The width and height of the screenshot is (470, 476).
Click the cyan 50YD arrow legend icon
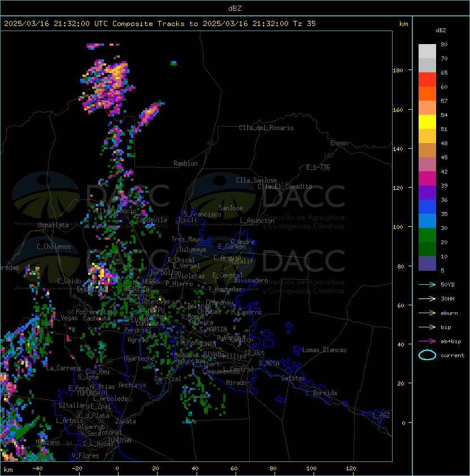pos(427,284)
